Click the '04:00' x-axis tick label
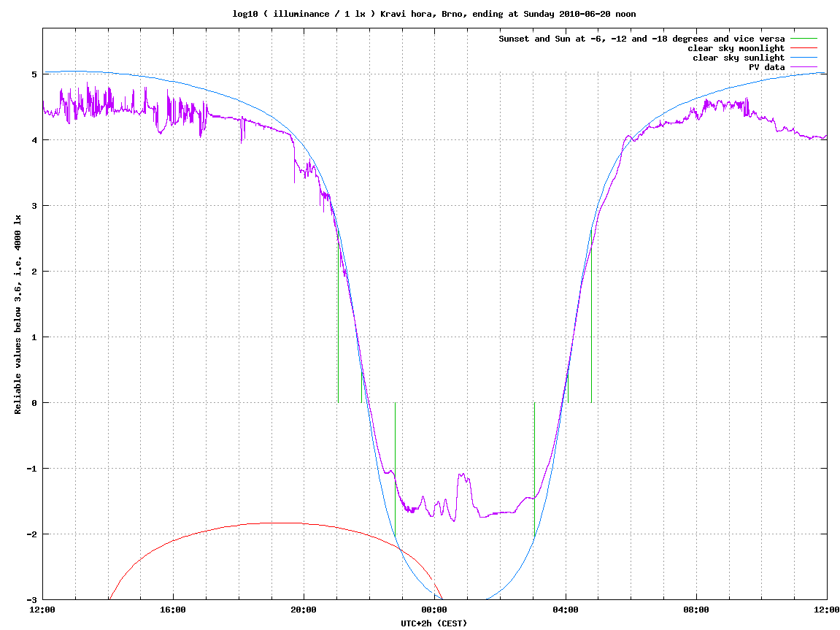The width and height of the screenshot is (840, 630). 566,610
